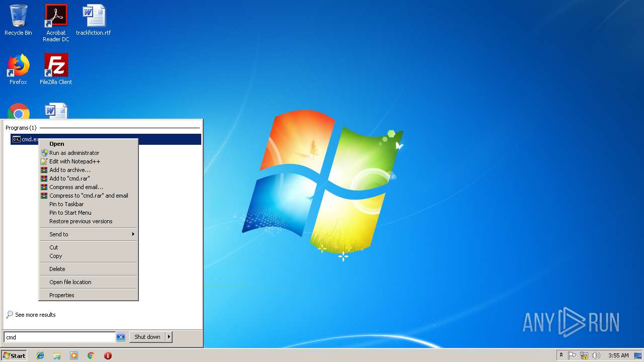This screenshot has height=362, width=644.
Task: Click the red Opera taskbar icon
Action: (108, 355)
